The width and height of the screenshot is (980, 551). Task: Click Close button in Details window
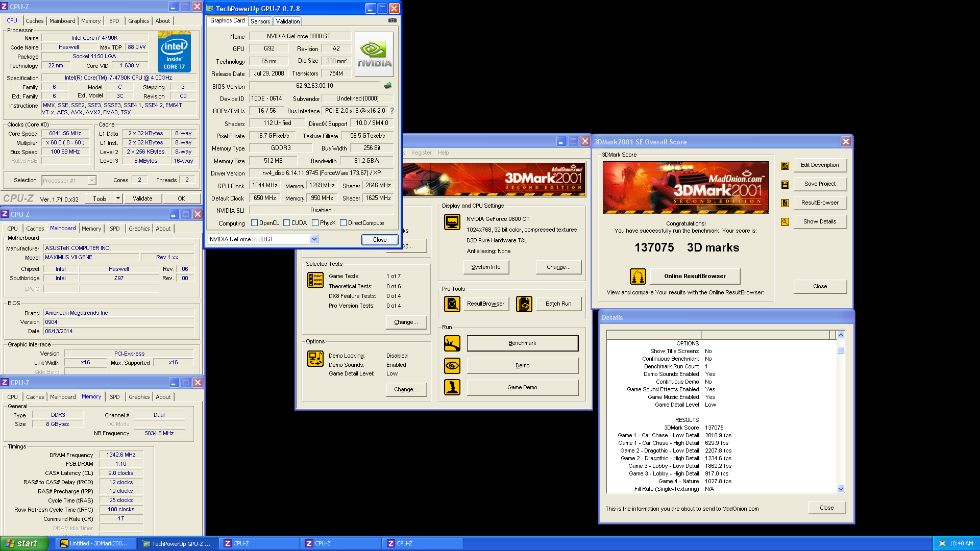tap(827, 508)
